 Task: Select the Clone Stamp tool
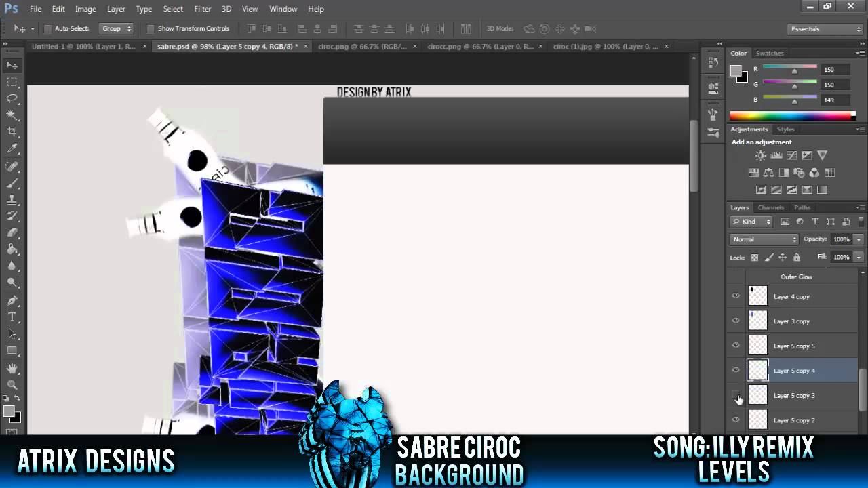[x=12, y=200]
